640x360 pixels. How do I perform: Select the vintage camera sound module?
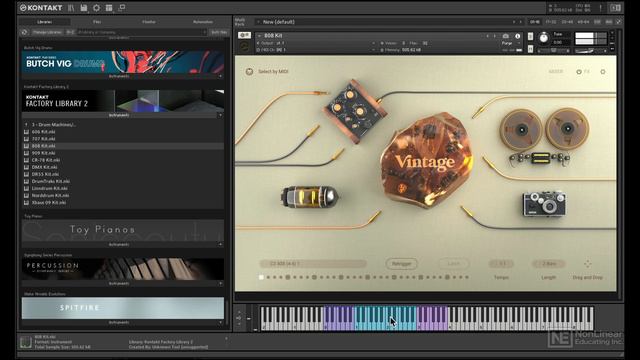(544, 204)
